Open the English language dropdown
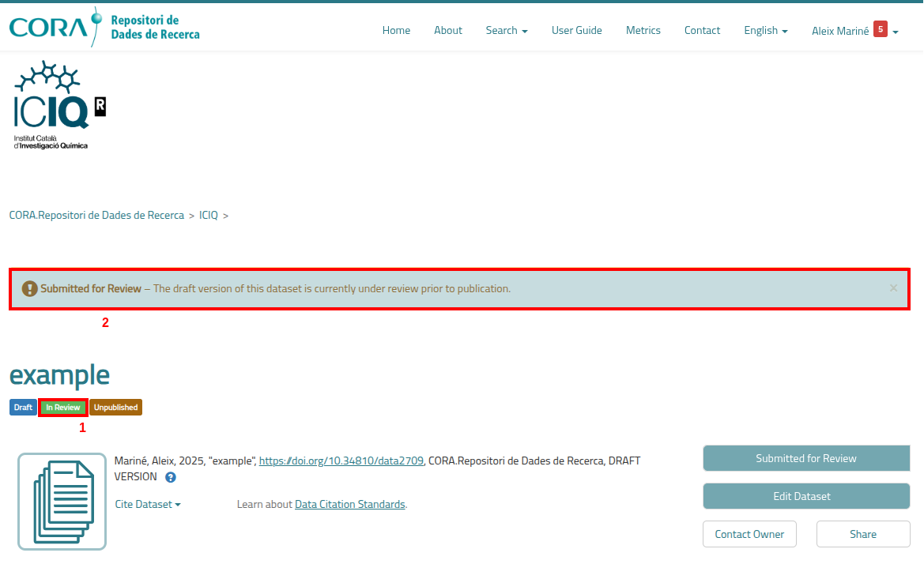This screenshot has height=564, width=924. 765,31
